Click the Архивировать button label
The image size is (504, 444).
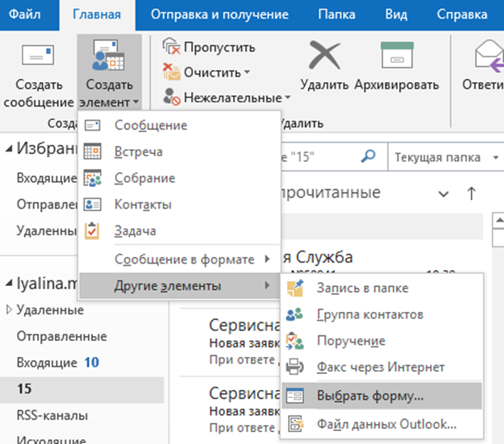click(x=397, y=85)
